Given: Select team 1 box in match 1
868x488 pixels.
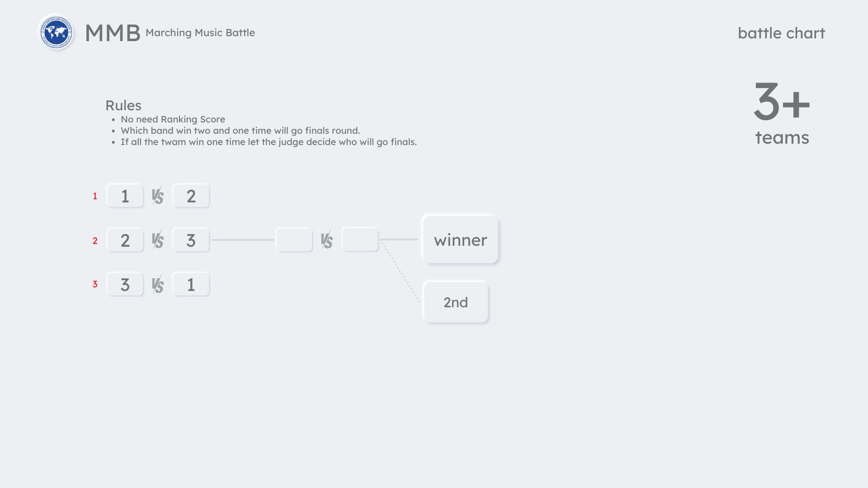Looking at the screenshot, I should [125, 196].
